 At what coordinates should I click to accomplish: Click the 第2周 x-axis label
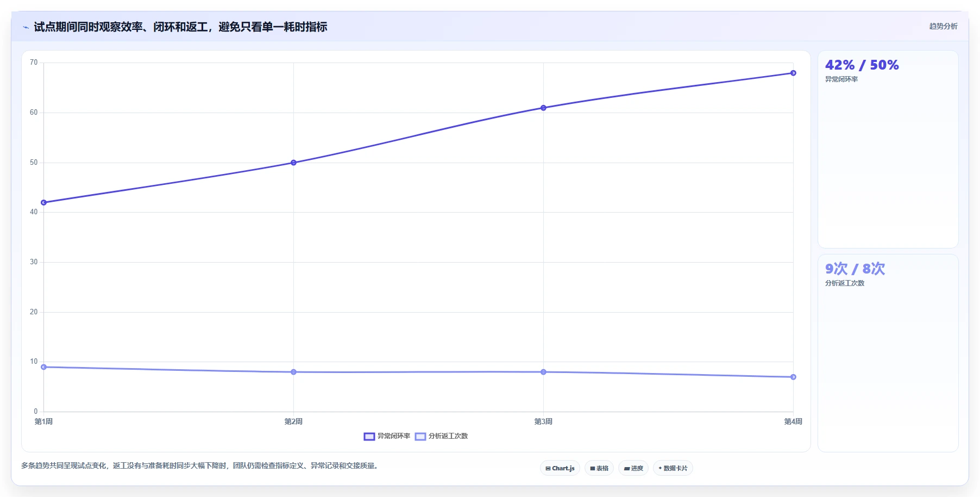[x=293, y=421]
